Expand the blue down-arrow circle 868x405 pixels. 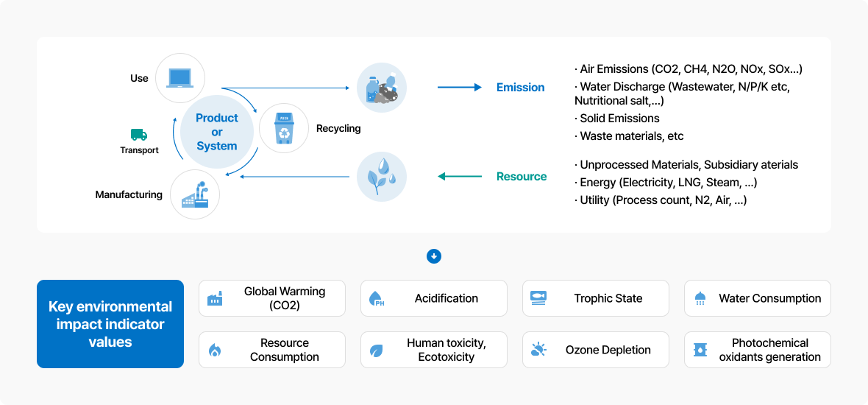click(x=434, y=256)
